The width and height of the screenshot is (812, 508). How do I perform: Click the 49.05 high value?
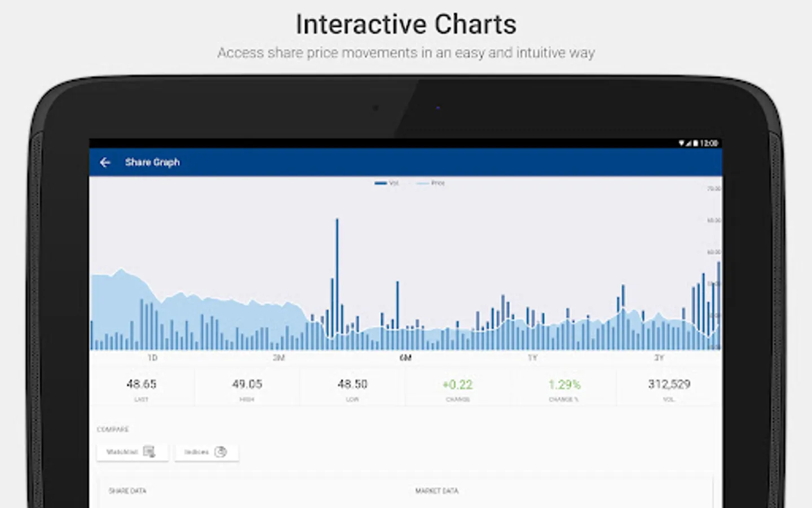(247, 384)
